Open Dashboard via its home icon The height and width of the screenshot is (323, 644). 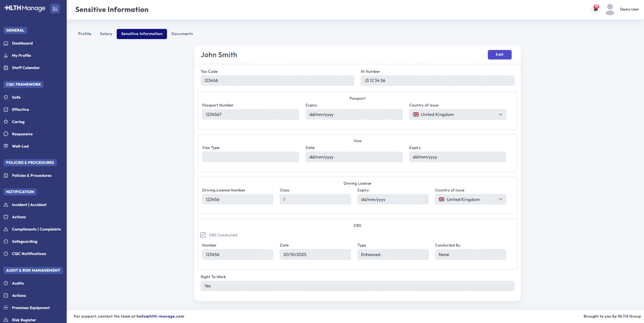(x=6, y=43)
